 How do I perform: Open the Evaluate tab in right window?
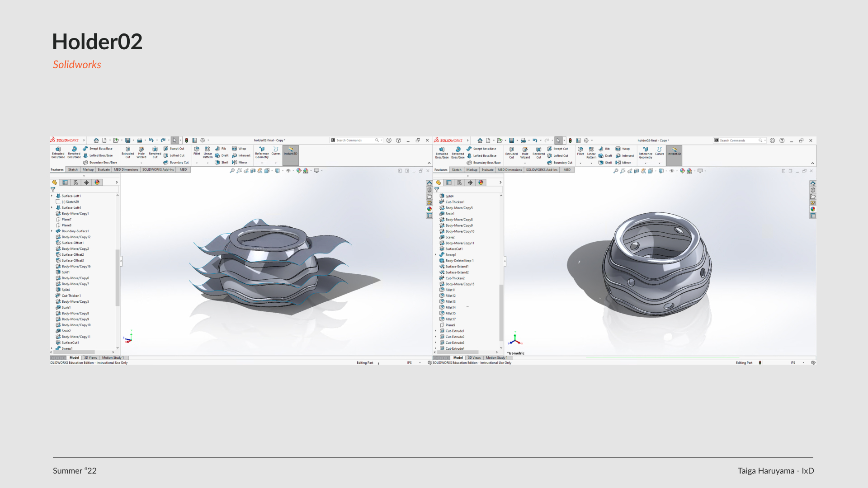tap(487, 170)
